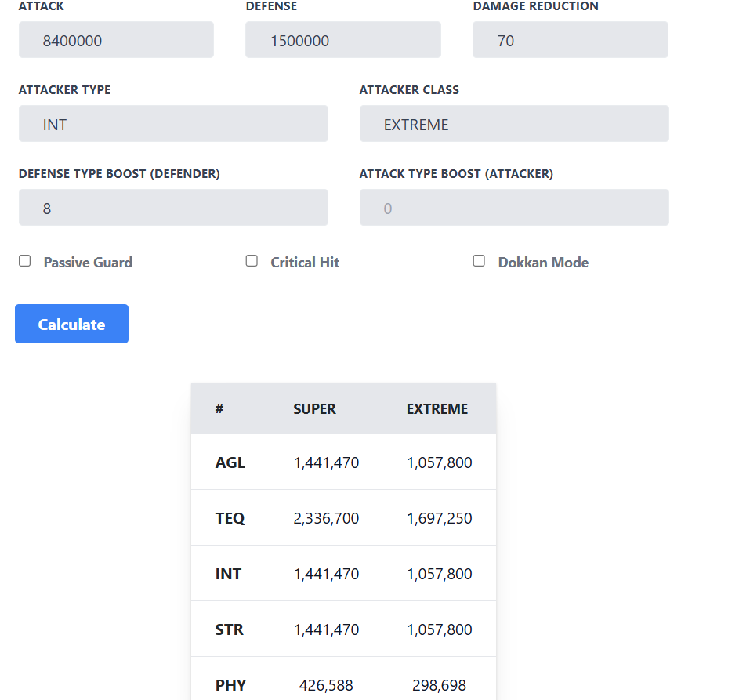Enable the Passive Guard checkbox
Image resolution: width=739 pixels, height=700 pixels.
pos(25,261)
